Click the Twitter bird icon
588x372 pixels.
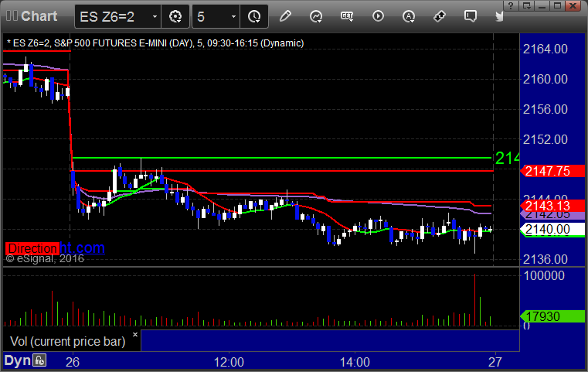499,16
